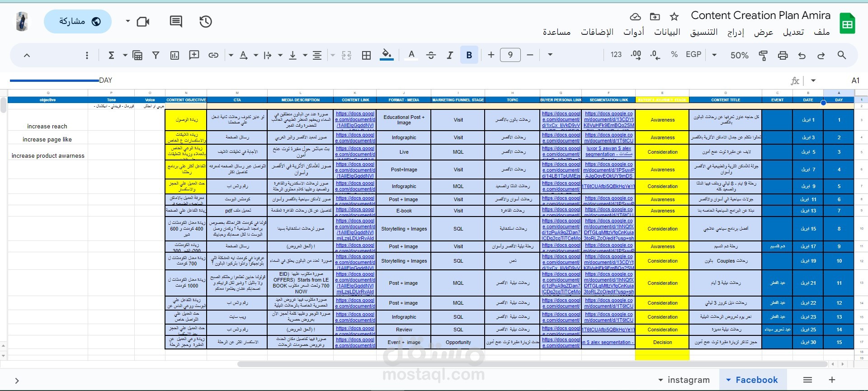Open the Facebook sheet tab arrow menu
868x391 pixels.
coord(728,380)
